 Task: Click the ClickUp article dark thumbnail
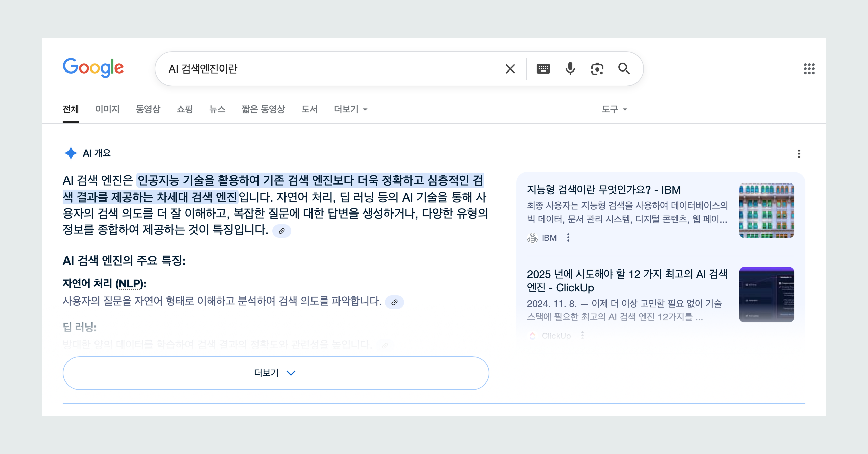(x=766, y=295)
